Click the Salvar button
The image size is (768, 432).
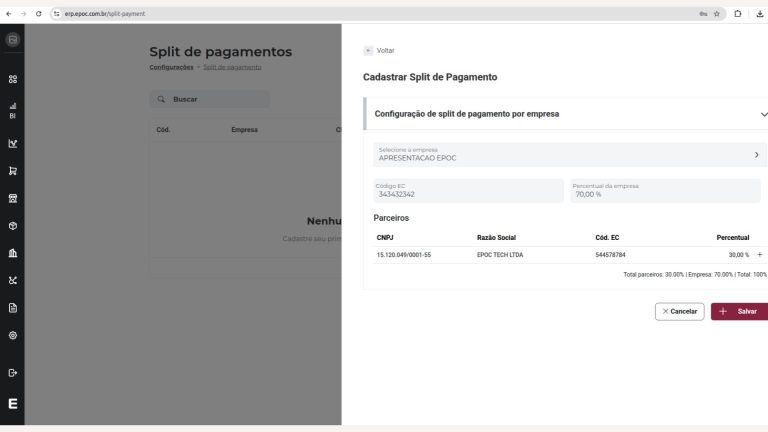(740, 312)
